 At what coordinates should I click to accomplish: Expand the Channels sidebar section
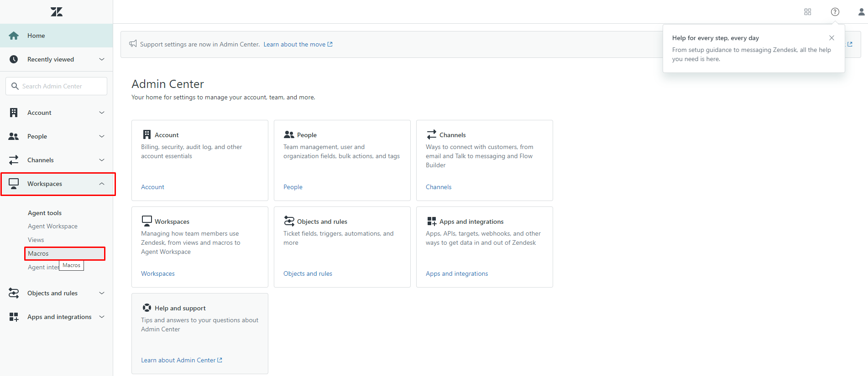coord(102,160)
